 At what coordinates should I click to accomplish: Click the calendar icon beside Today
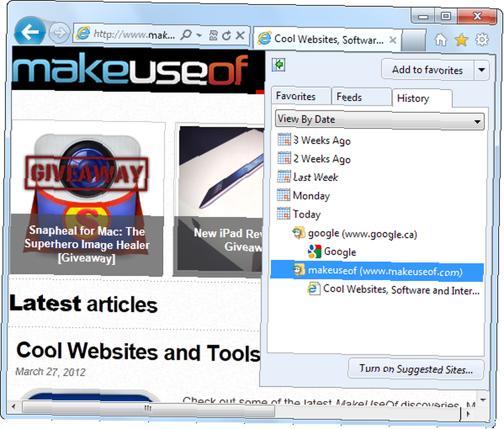point(283,213)
